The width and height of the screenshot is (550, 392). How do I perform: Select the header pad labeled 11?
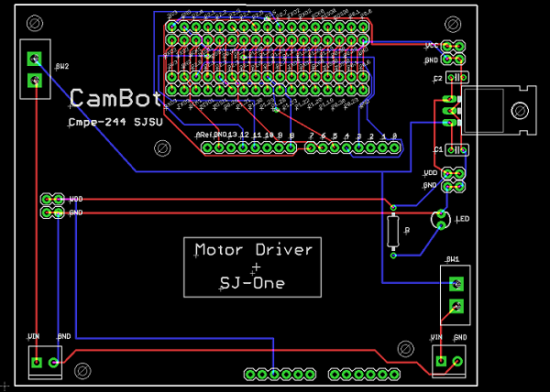point(255,147)
